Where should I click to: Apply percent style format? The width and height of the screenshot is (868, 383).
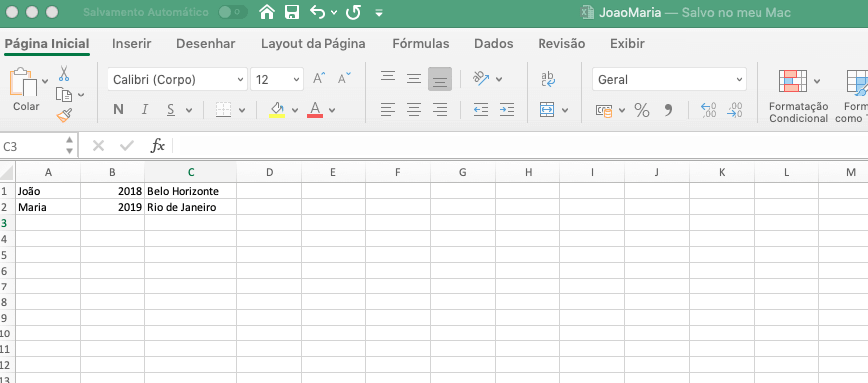click(642, 110)
